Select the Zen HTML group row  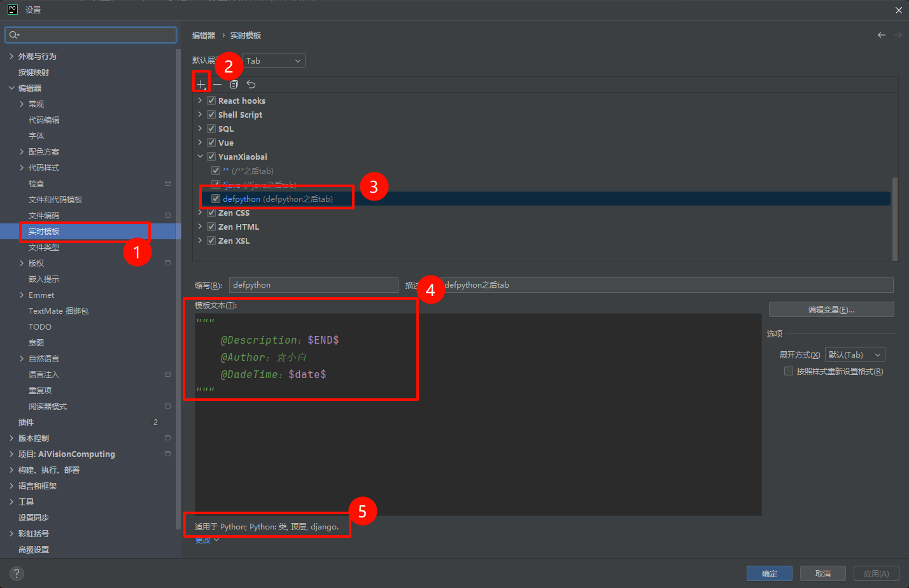pyautogui.click(x=239, y=227)
